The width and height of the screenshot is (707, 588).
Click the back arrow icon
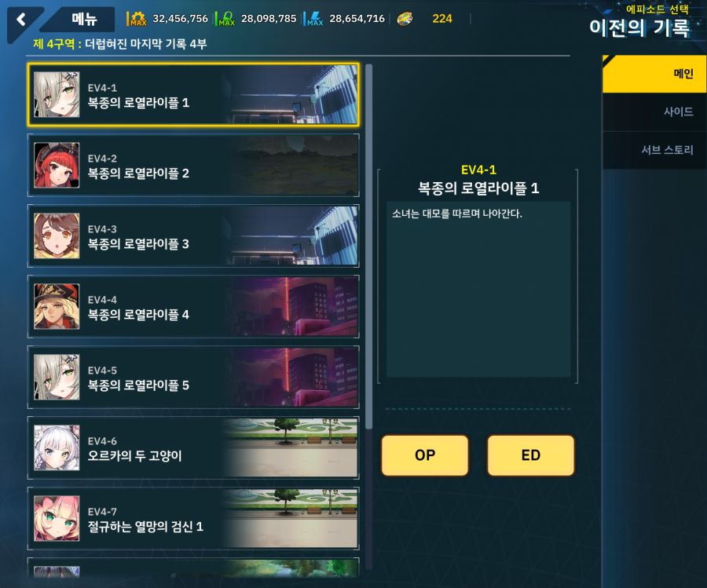(x=20, y=20)
